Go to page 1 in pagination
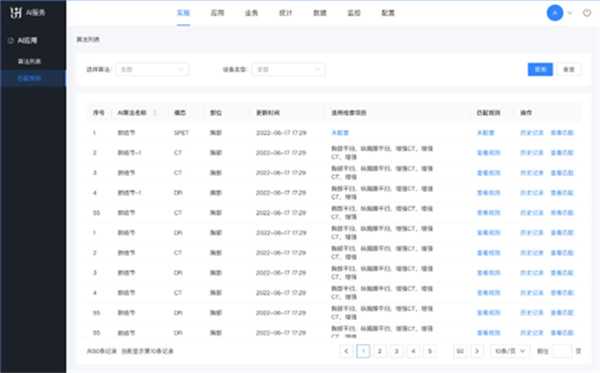The height and width of the screenshot is (373, 600). tap(363, 351)
